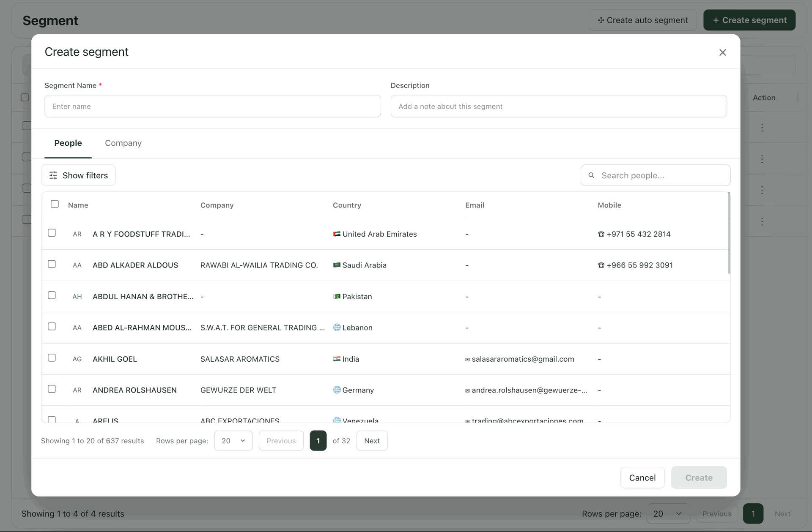Viewport: 812px width, 532px height.
Task: Click the AG avatar for Akhil Goel
Action: 77,359
